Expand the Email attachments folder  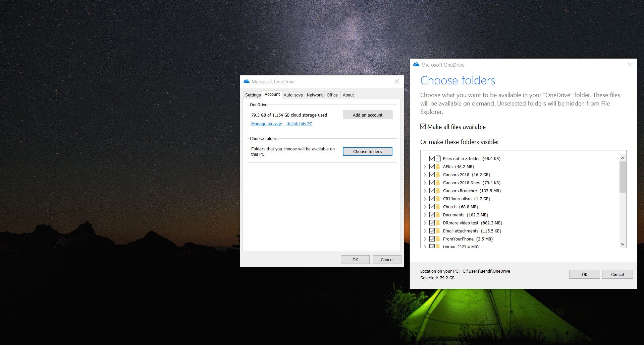pyautogui.click(x=425, y=231)
